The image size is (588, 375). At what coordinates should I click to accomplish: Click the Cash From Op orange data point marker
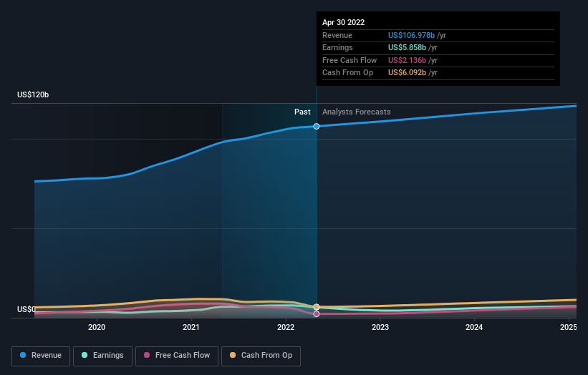click(x=317, y=307)
